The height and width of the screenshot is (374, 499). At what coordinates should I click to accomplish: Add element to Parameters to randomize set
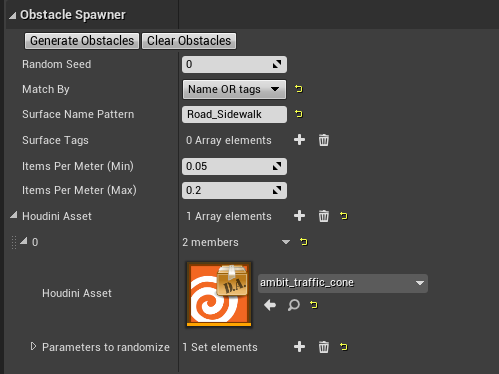(x=299, y=347)
